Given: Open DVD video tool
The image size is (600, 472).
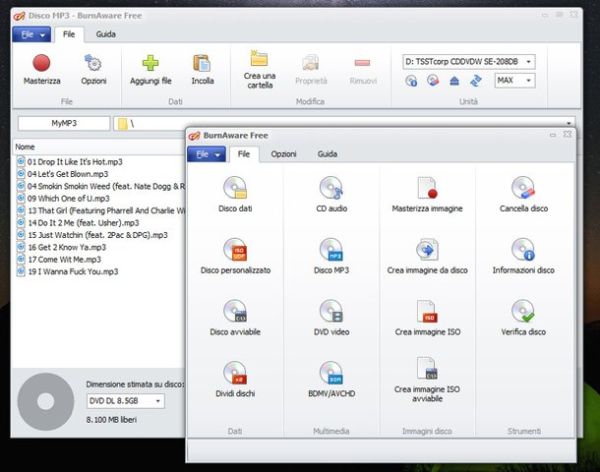Looking at the screenshot, I should [331, 318].
